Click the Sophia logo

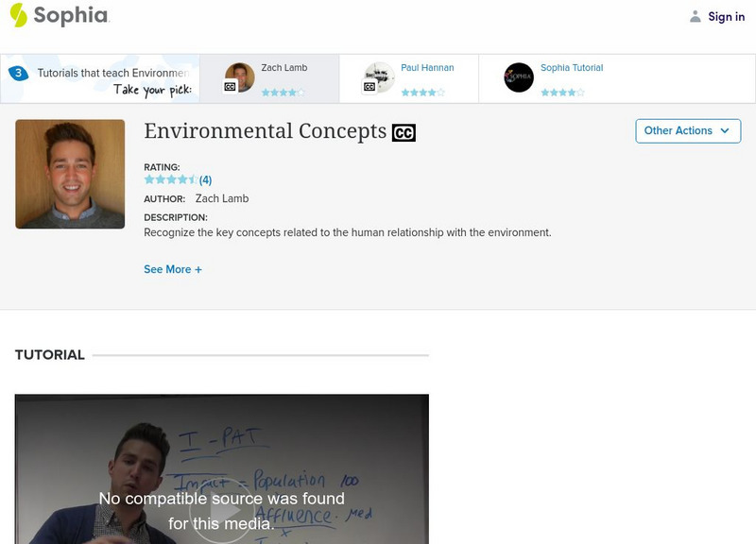(59, 15)
